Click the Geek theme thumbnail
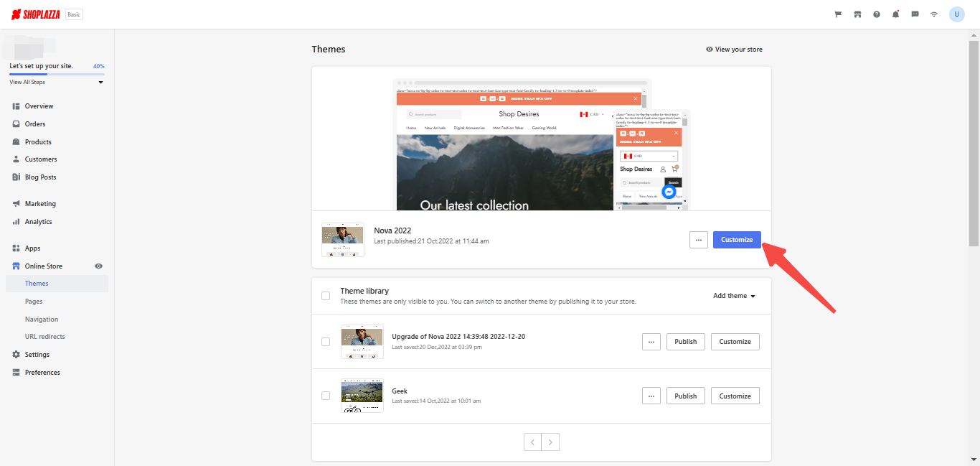The image size is (980, 466). (362, 396)
